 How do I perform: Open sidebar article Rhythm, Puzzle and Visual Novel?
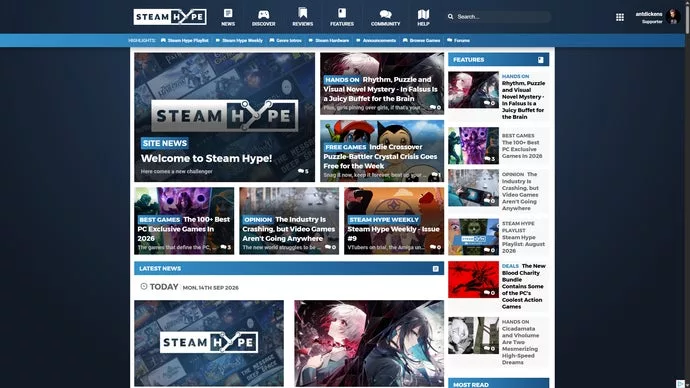[523, 100]
